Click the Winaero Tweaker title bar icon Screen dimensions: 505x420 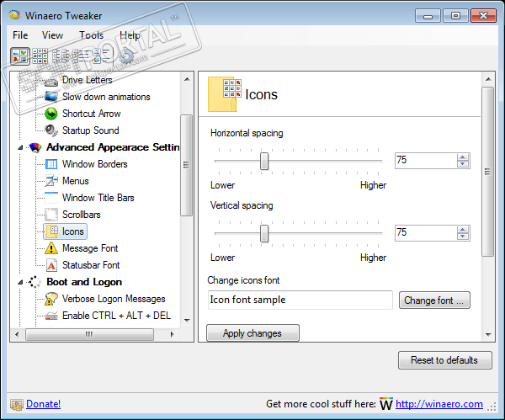click(x=15, y=15)
